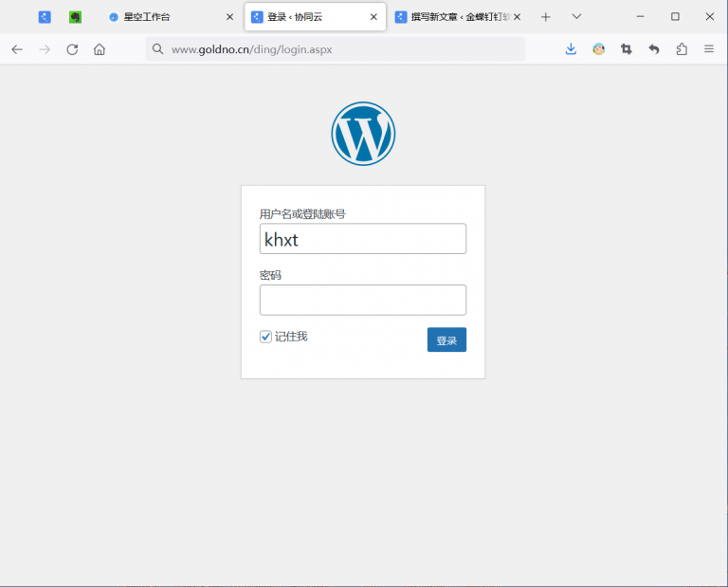The image size is (728, 587).
Task: Open the user avatar profile icon
Action: coord(598,49)
